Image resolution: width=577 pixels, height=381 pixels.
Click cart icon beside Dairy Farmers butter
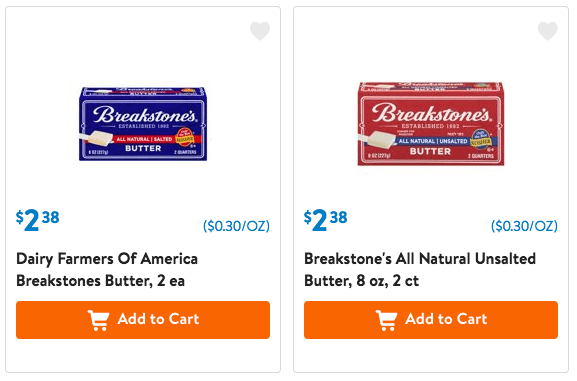pyautogui.click(x=98, y=320)
